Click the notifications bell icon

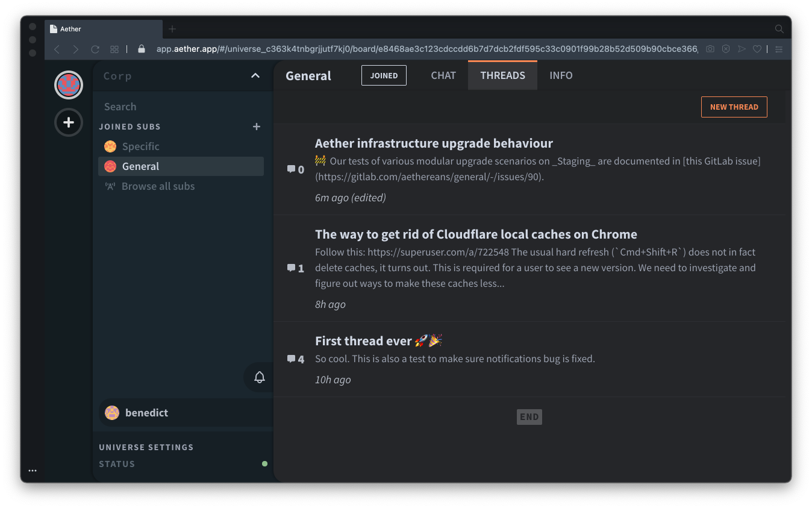point(260,377)
